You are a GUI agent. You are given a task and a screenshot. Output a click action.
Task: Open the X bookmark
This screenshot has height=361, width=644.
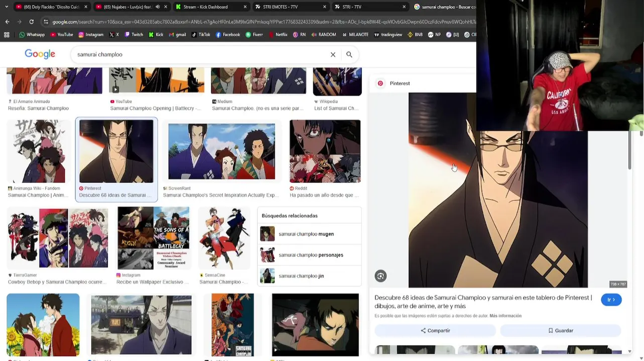click(x=113, y=35)
